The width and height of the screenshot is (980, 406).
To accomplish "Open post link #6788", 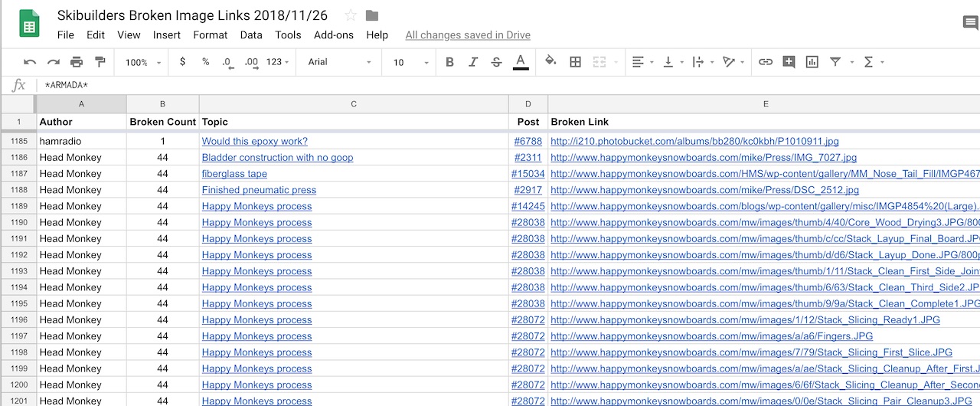I will tap(528, 141).
